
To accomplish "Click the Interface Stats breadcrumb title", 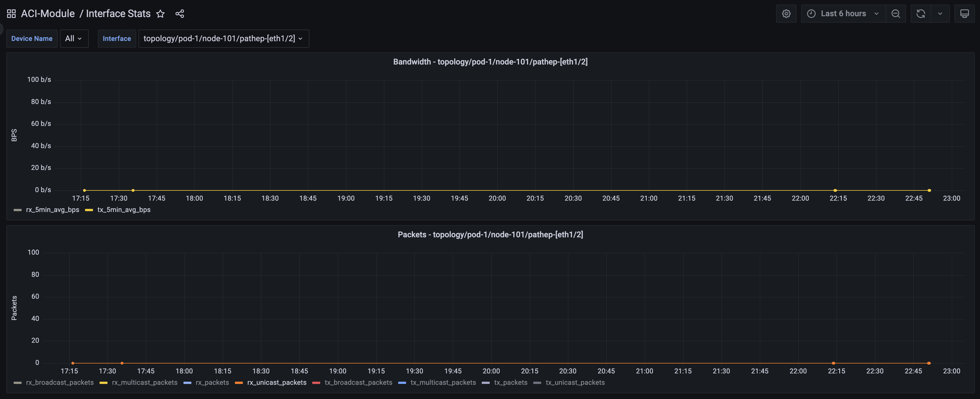I will coord(118,14).
